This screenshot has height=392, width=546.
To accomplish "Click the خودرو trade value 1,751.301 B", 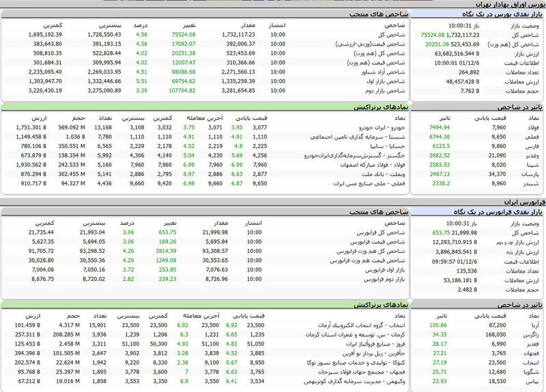I will 31,127.
